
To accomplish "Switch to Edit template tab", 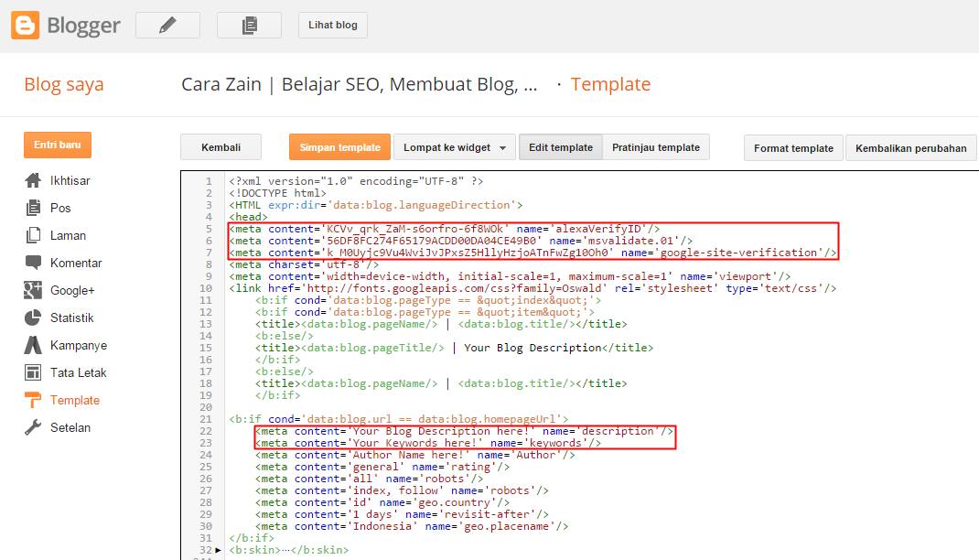I will tap(561, 146).
